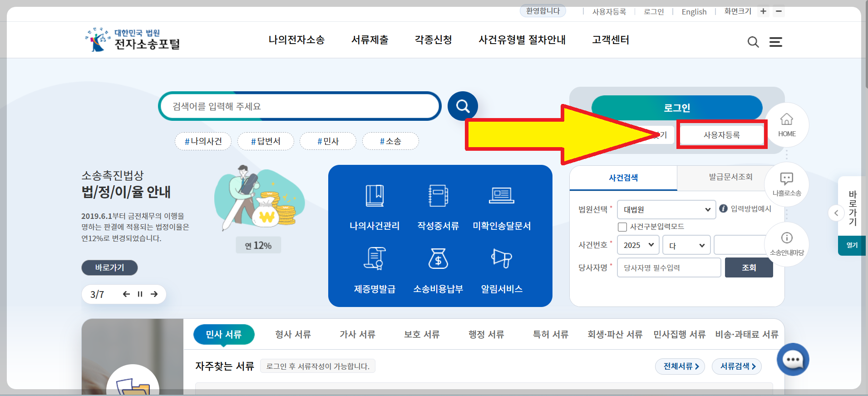Click #소송 hashtag
The width and height of the screenshot is (868, 396).
[x=390, y=141]
